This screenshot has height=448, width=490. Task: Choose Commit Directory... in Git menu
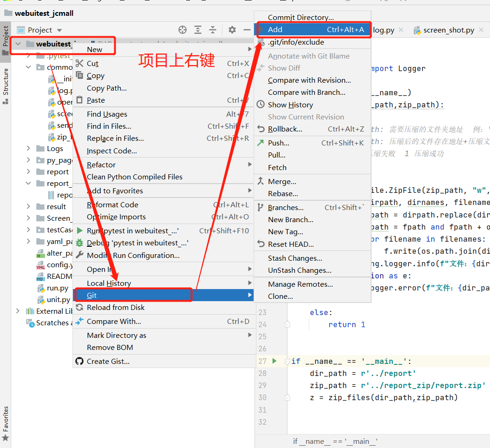[x=313, y=18]
